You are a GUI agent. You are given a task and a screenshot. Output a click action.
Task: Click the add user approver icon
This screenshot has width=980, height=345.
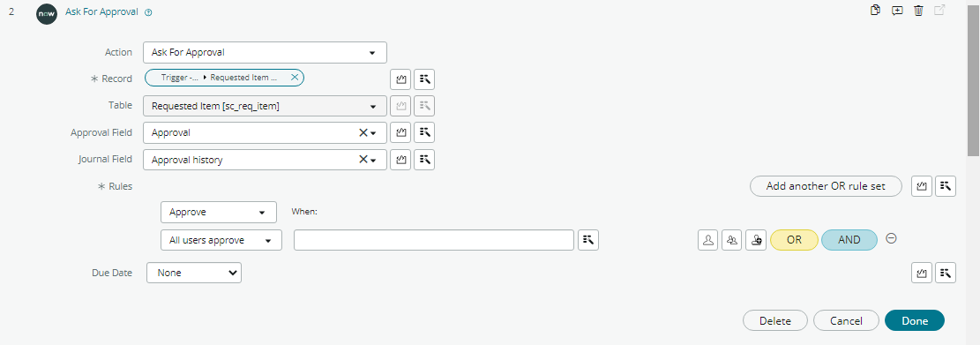click(708, 240)
